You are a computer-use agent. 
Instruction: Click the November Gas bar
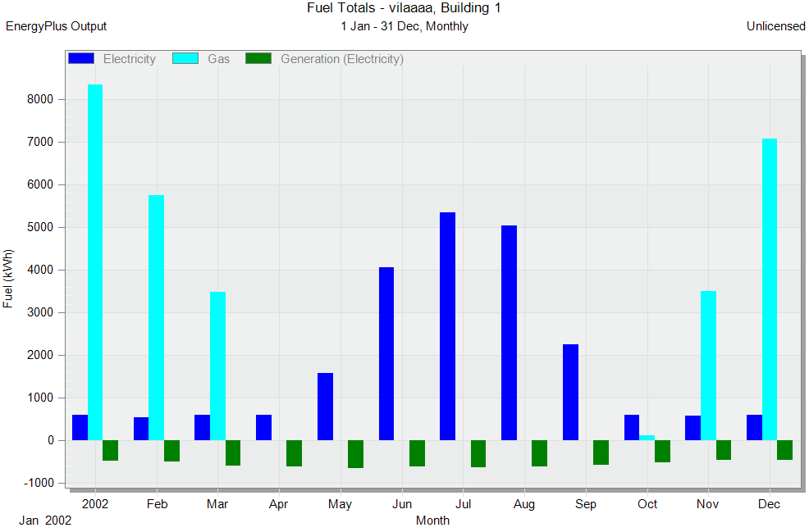pyautogui.click(x=708, y=366)
